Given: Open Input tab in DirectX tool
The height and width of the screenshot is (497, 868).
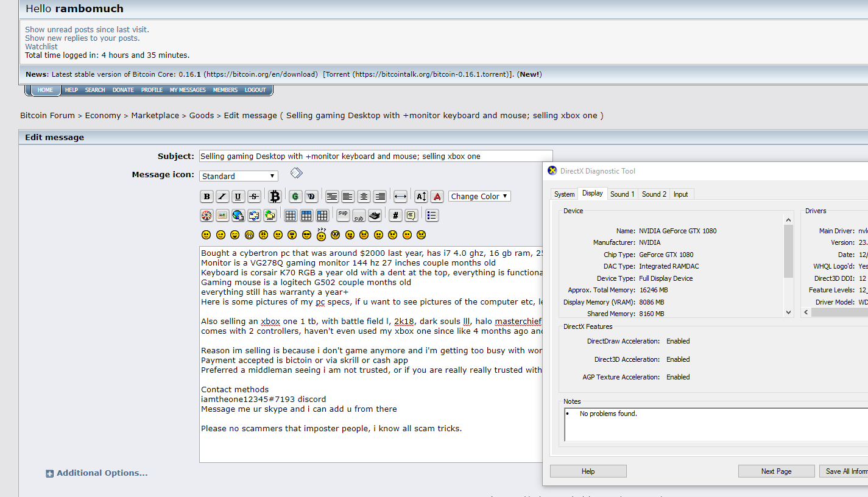Looking at the screenshot, I should click(680, 194).
